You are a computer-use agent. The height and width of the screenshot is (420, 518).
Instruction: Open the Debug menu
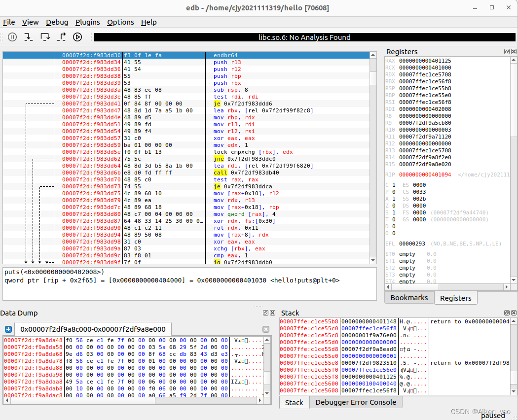57,22
